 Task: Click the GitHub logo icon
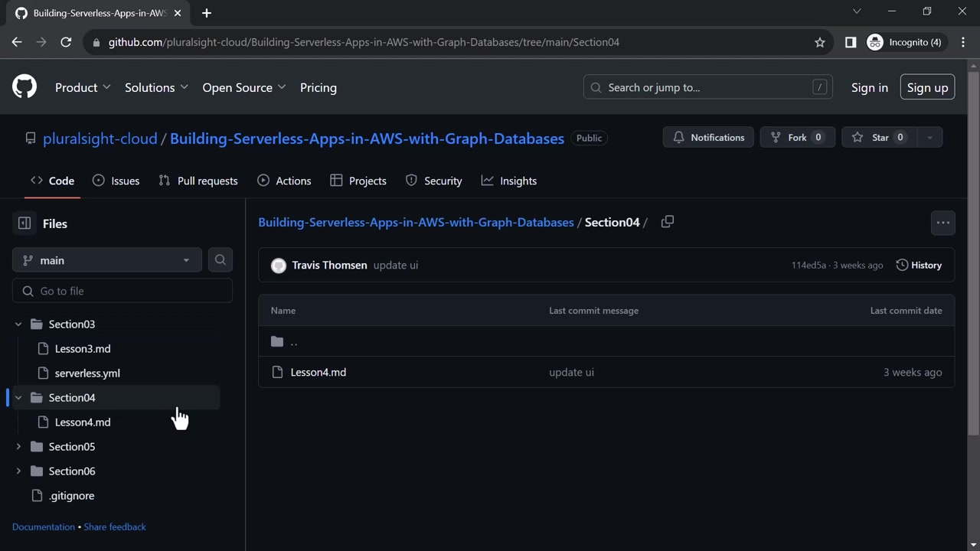[x=24, y=87]
